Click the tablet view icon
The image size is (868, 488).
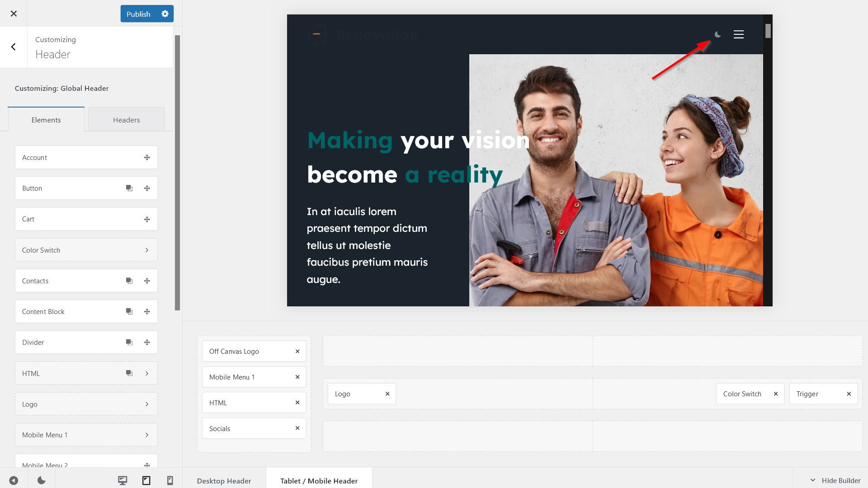coord(146,480)
